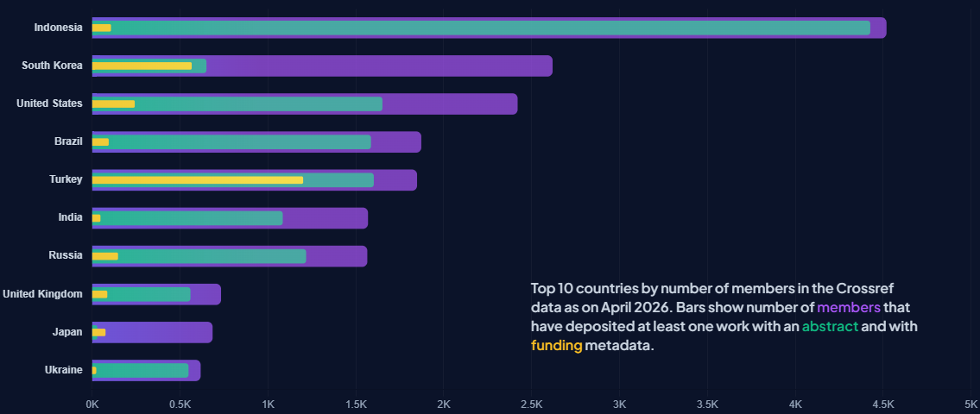Click the 5K axis tick label
Screen dimensions: 980x414
[x=972, y=404]
